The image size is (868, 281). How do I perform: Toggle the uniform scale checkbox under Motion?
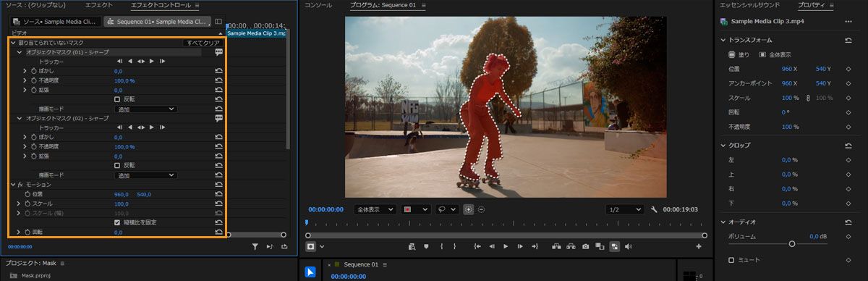pyautogui.click(x=117, y=222)
